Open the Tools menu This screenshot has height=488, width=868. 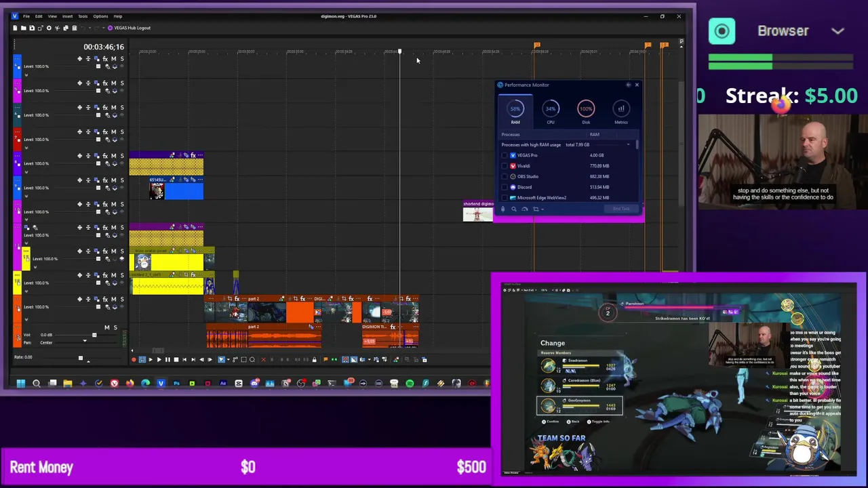coord(83,16)
